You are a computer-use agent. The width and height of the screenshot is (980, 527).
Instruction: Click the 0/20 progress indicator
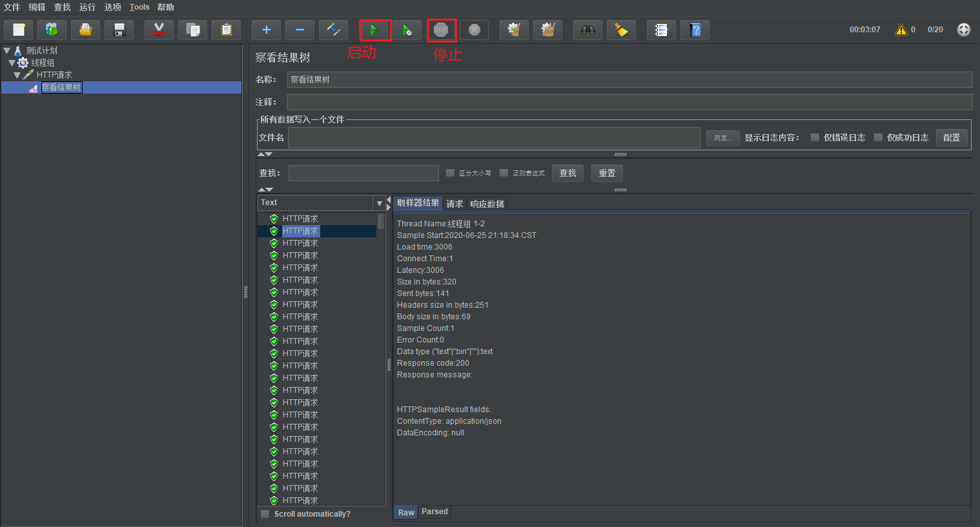pyautogui.click(x=935, y=29)
